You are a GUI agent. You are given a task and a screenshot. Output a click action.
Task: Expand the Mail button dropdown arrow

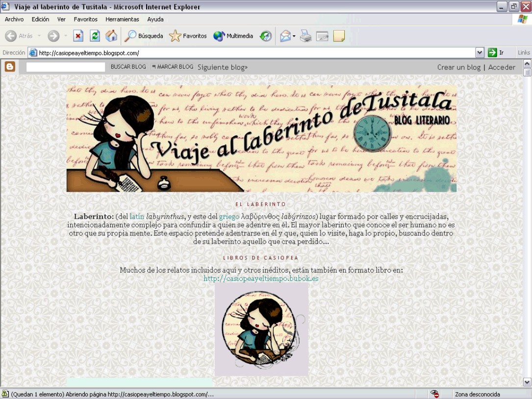(294, 36)
